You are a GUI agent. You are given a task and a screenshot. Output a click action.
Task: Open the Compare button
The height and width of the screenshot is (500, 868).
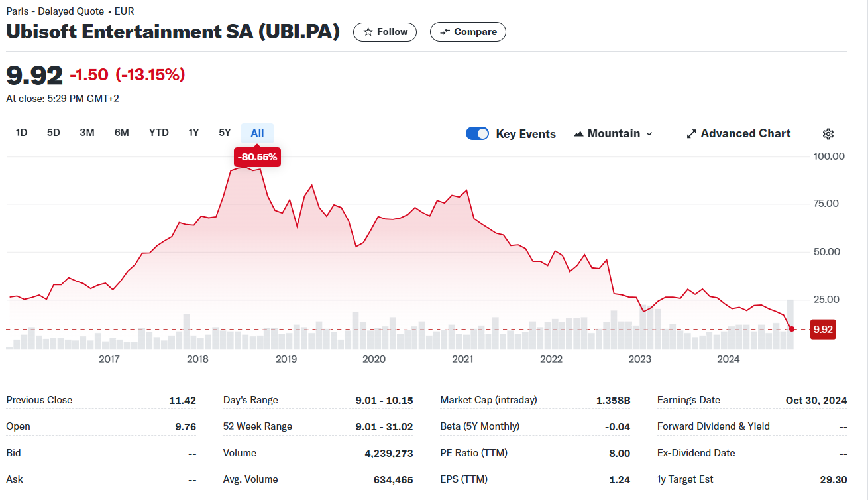click(x=468, y=32)
